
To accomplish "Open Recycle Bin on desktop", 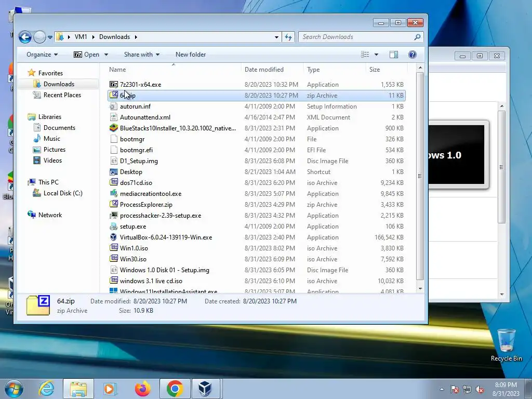I will [x=506, y=345].
